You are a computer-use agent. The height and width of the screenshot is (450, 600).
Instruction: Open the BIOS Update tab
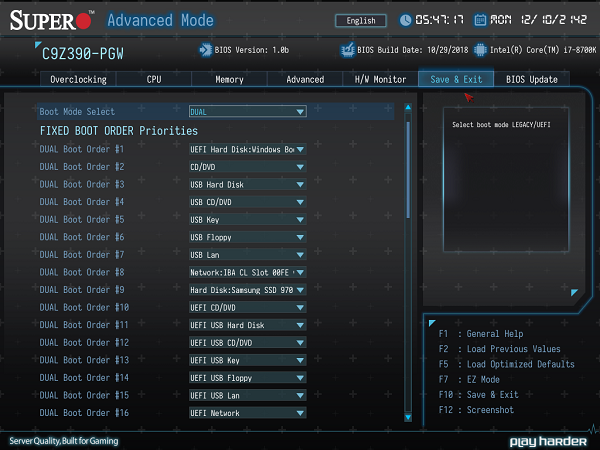coord(532,79)
